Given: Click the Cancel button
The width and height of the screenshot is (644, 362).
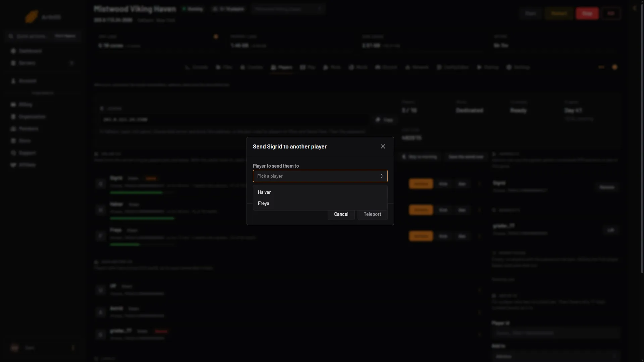Looking at the screenshot, I should pos(341,214).
